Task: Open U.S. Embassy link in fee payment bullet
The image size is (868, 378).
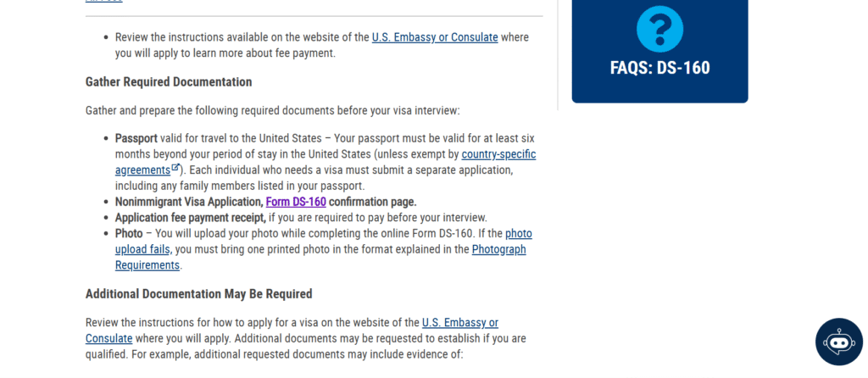Action: [x=434, y=37]
